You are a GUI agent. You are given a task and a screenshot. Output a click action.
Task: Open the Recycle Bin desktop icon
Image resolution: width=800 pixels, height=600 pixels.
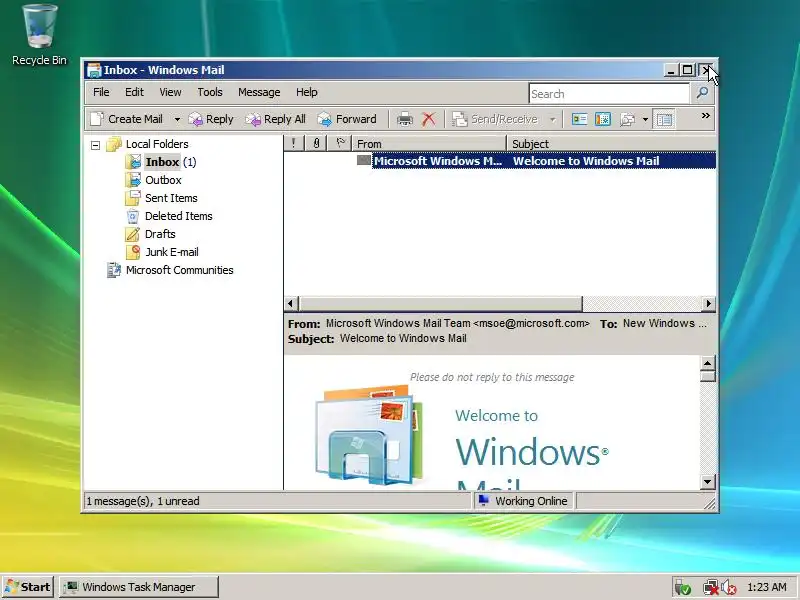coord(39,35)
